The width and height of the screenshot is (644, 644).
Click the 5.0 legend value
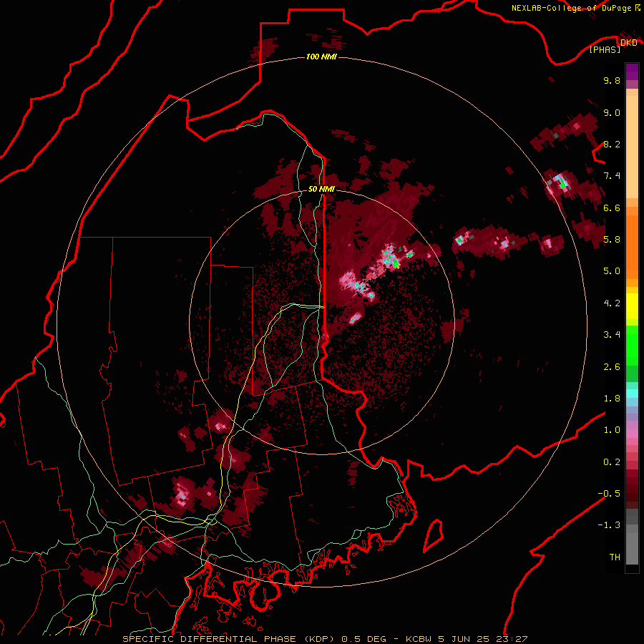[x=612, y=271]
